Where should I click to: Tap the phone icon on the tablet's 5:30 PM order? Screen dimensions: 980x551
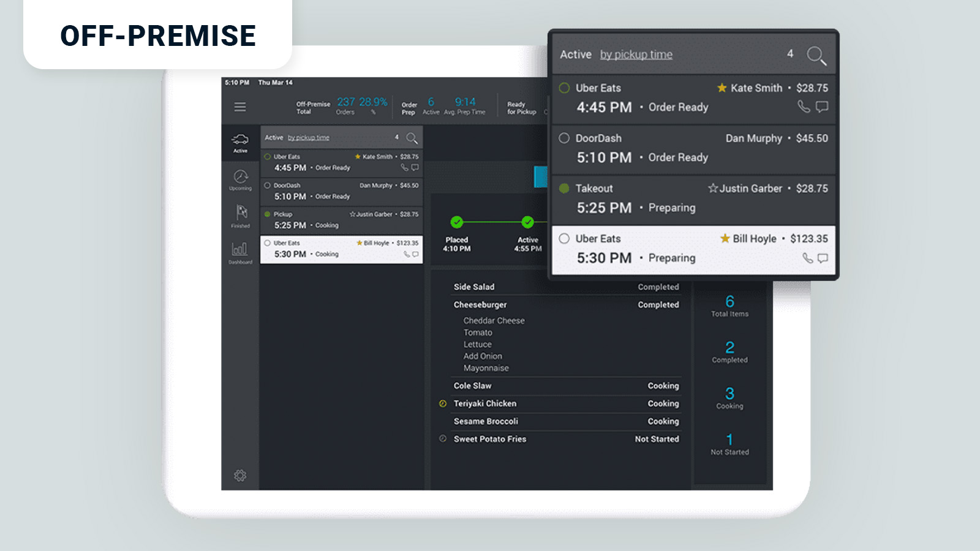click(407, 254)
